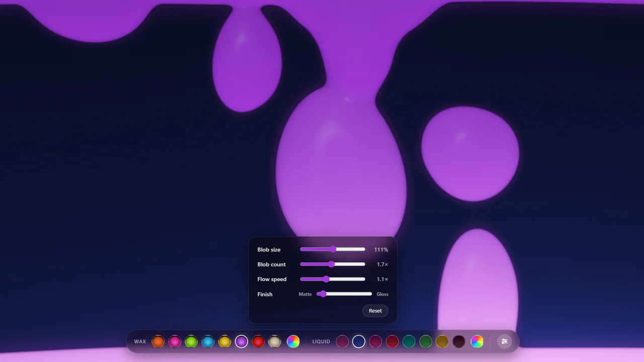Screen dimensions: 644x362
Task: Pick the pink wax swatch
Action: click(175, 342)
